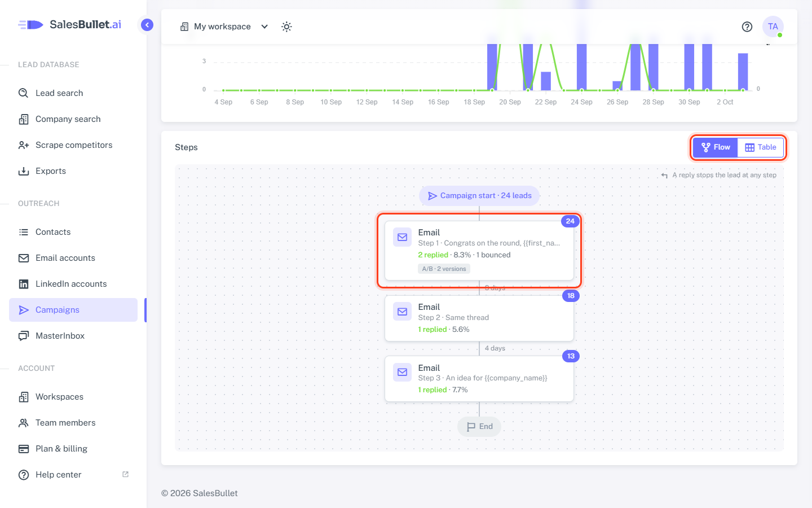812x508 pixels.
Task: Click the '1 replied · 5.6%' text
Action: click(444, 330)
